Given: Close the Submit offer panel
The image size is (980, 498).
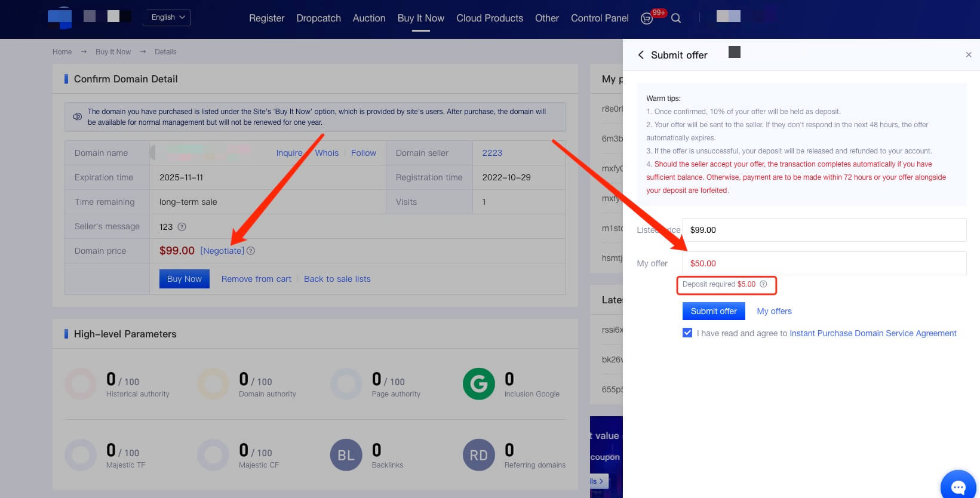Looking at the screenshot, I should point(968,55).
